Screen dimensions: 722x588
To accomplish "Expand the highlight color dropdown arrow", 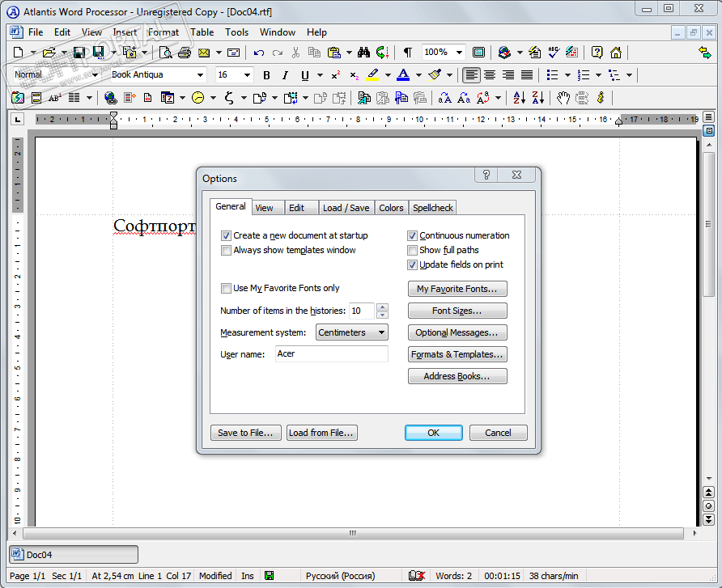I will coord(388,75).
